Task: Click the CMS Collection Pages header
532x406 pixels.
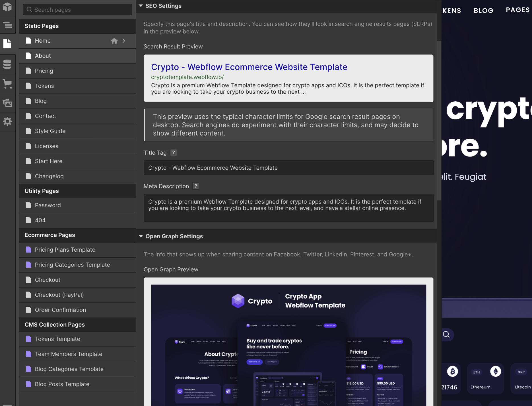Action: click(77, 325)
